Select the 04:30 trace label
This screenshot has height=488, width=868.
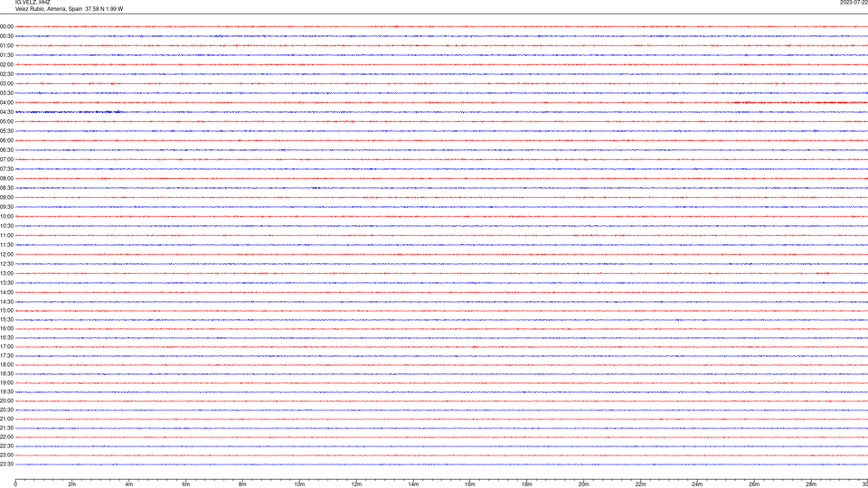coord(6,112)
